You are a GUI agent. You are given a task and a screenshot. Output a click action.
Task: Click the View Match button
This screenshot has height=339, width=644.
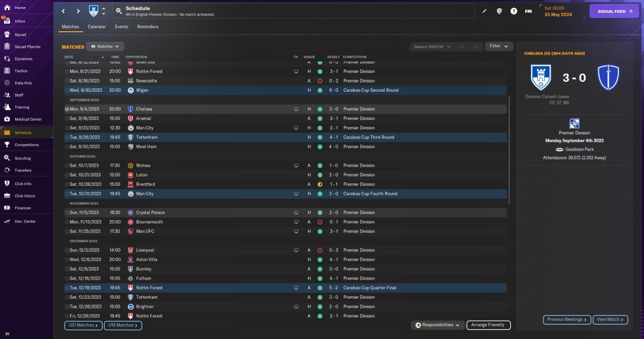pyautogui.click(x=611, y=319)
